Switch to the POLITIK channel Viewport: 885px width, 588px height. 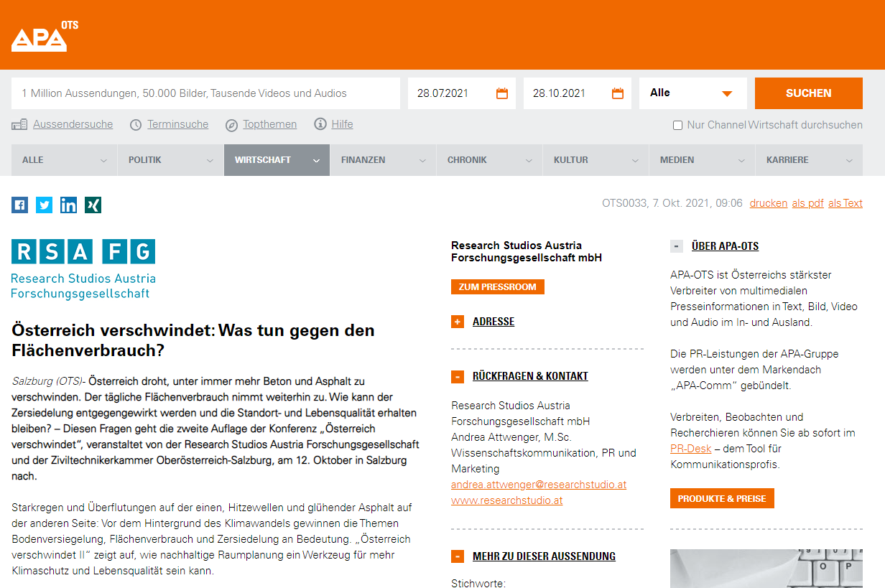click(170, 160)
